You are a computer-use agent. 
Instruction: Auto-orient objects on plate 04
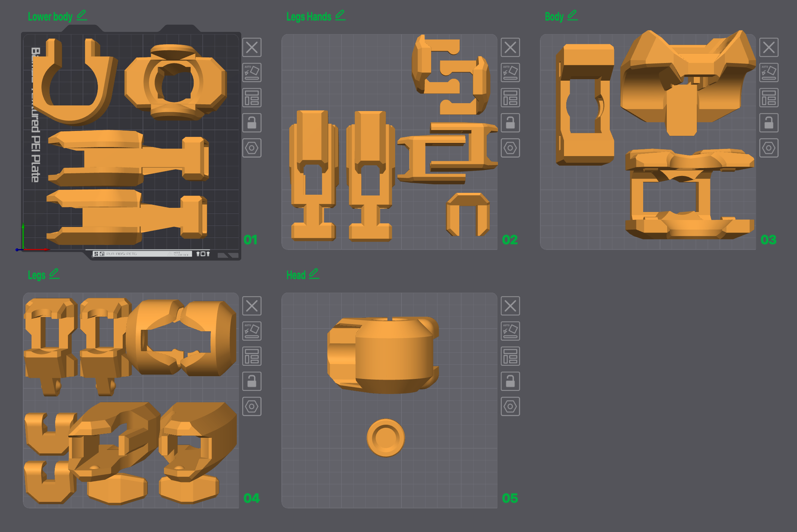(x=252, y=331)
